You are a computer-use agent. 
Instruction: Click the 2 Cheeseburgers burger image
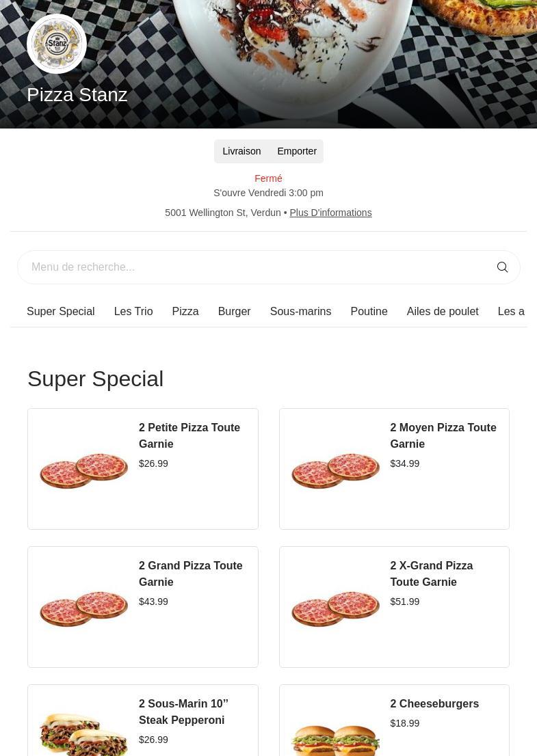pos(335,737)
